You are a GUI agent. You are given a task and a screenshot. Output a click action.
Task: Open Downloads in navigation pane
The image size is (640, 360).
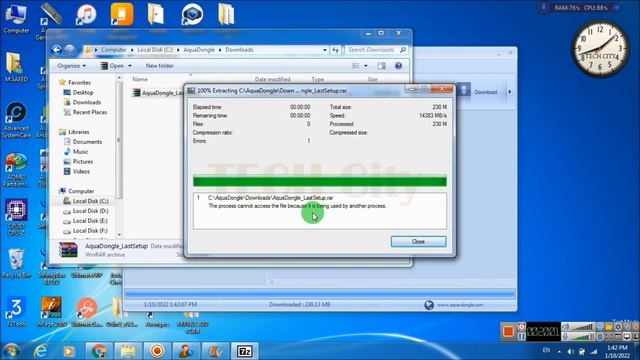pos(87,102)
